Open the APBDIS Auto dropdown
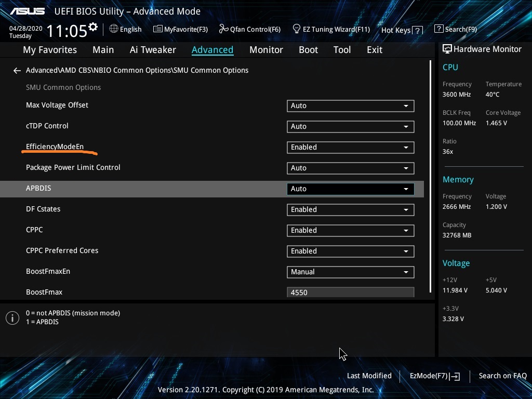The image size is (532, 399). 351,189
